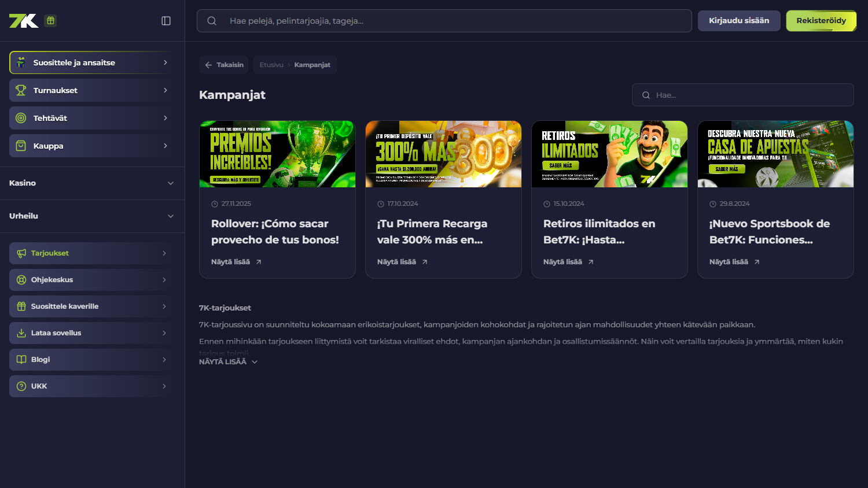Click the magnifier icon in Kampanjat search
This screenshot has height=488, width=868.
click(646, 95)
